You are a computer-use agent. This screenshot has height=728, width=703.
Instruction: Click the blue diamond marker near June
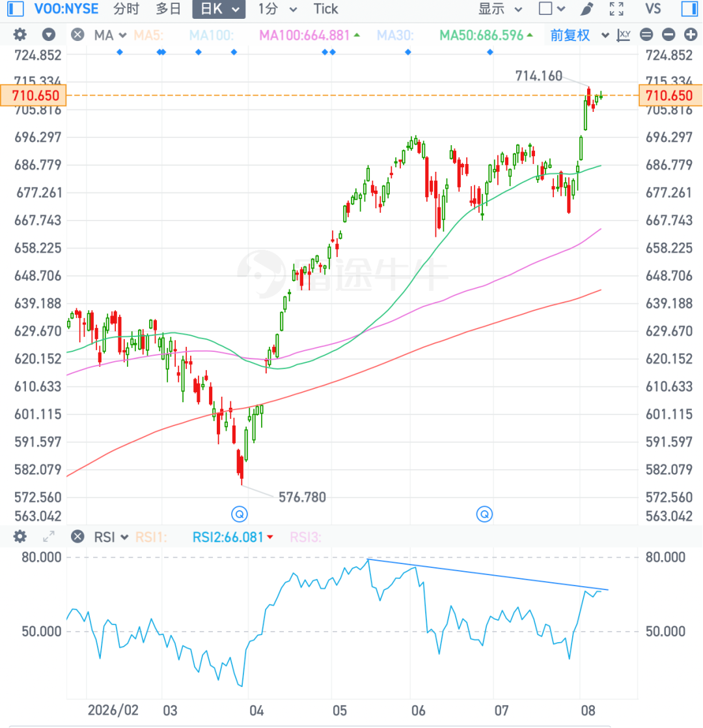408,52
